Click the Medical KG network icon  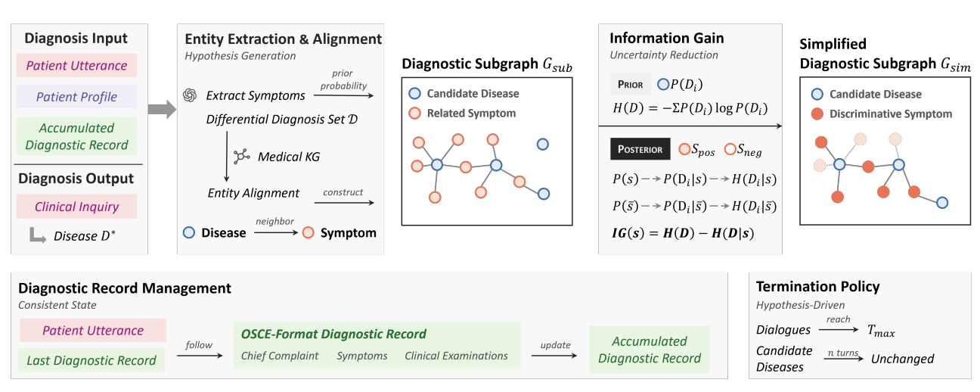coord(241,157)
